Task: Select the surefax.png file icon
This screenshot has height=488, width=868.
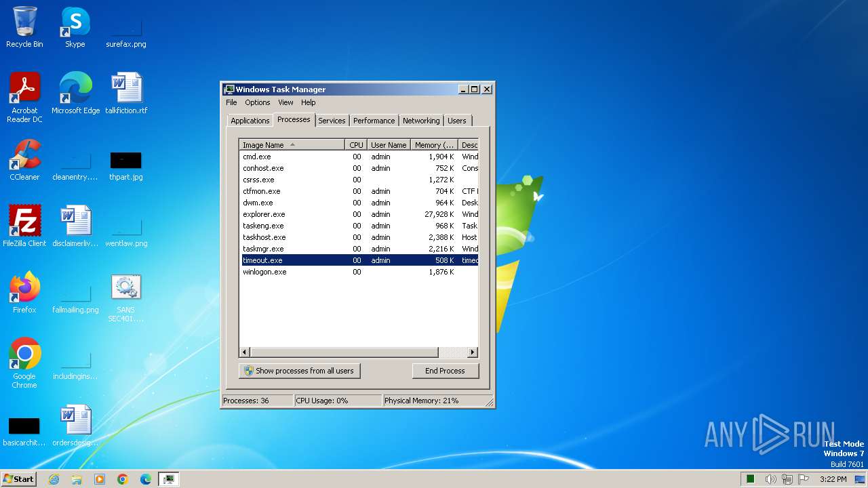Action: tap(125, 28)
